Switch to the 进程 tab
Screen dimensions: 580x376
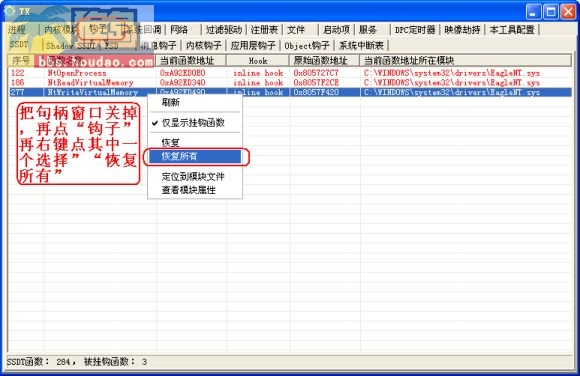(x=17, y=30)
